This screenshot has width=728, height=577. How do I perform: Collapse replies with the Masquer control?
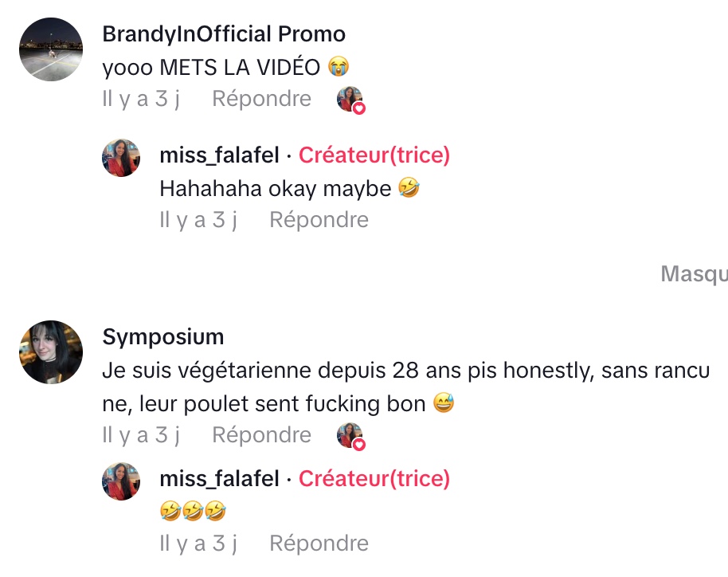tap(694, 274)
